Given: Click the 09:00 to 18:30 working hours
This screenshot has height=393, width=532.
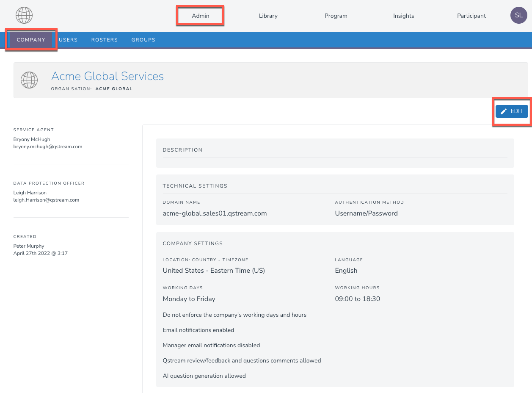Looking at the screenshot, I should pyautogui.click(x=358, y=299).
